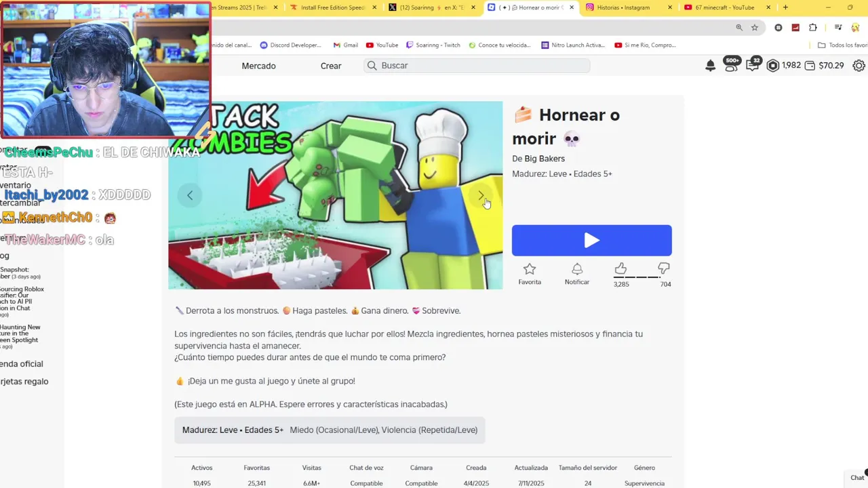
Task: Click the Favoritas value 25,341
Action: coord(256,483)
